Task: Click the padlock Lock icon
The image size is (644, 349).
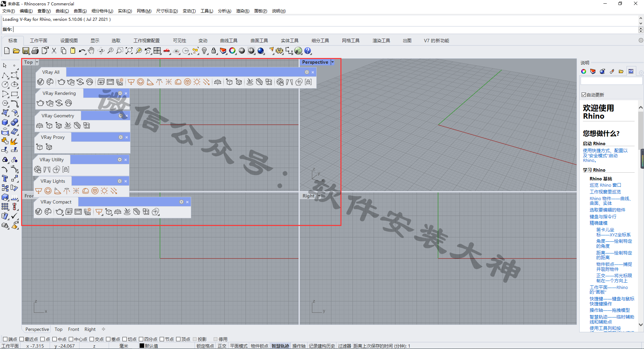Action: coord(214,51)
